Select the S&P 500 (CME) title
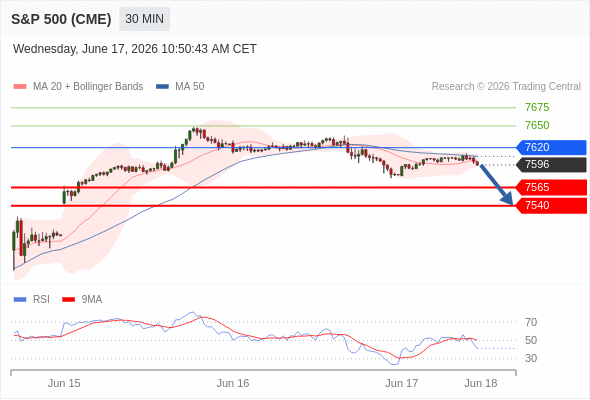The width and height of the screenshot is (590, 400). [61, 19]
